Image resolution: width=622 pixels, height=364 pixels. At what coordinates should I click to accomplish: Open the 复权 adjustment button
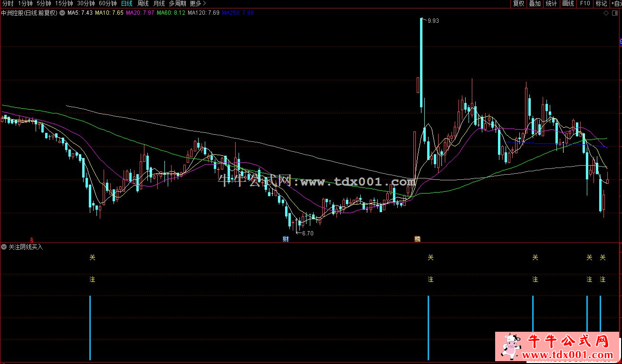518,3
